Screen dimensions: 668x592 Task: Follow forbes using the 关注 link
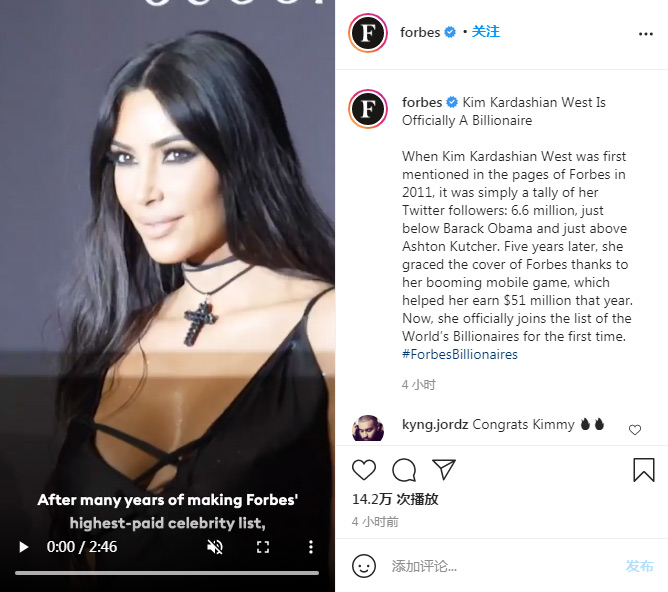tap(486, 32)
